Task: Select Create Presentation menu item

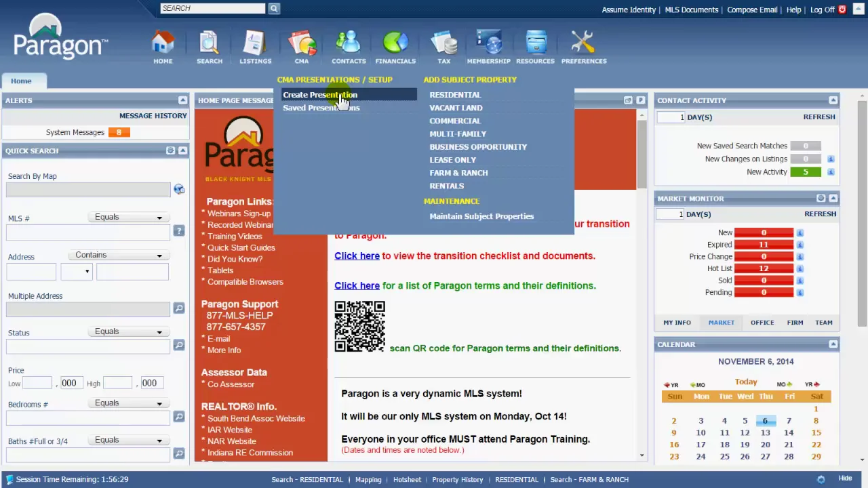Action: 320,95
